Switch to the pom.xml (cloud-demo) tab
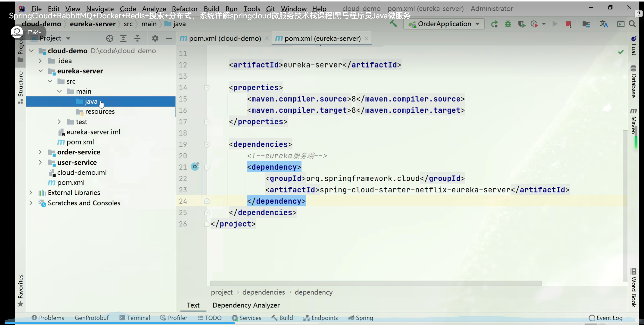644x325 pixels. pyautogui.click(x=225, y=39)
